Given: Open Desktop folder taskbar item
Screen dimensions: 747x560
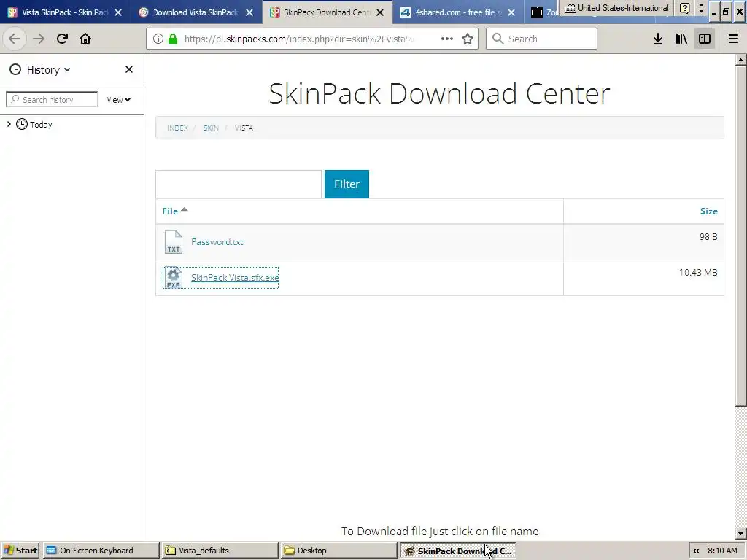Looking at the screenshot, I should pyautogui.click(x=338, y=551).
